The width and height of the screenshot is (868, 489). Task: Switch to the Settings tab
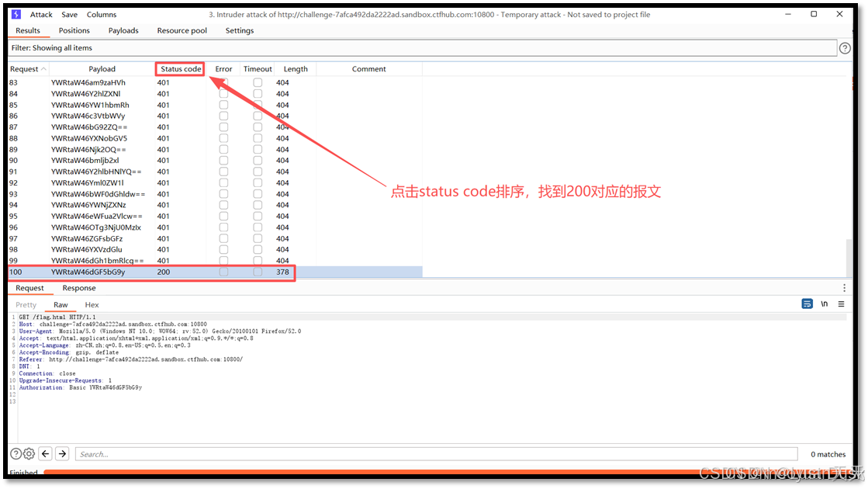tap(240, 30)
